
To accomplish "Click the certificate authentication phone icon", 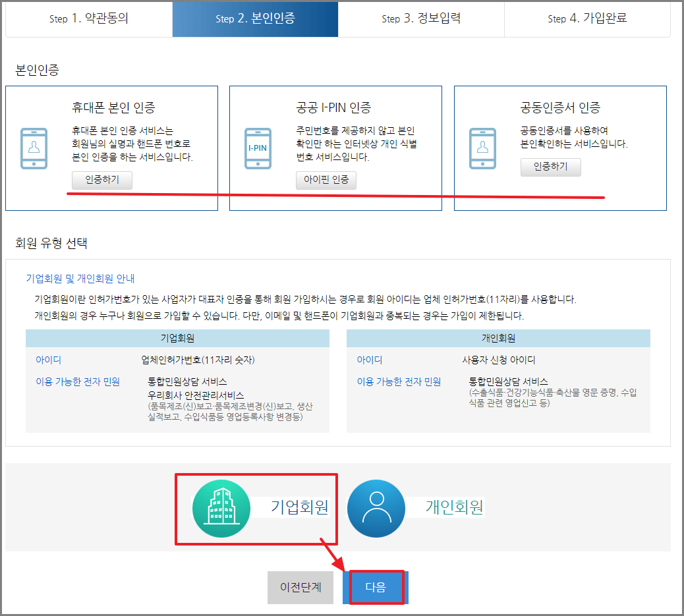I will pos(482,148).
